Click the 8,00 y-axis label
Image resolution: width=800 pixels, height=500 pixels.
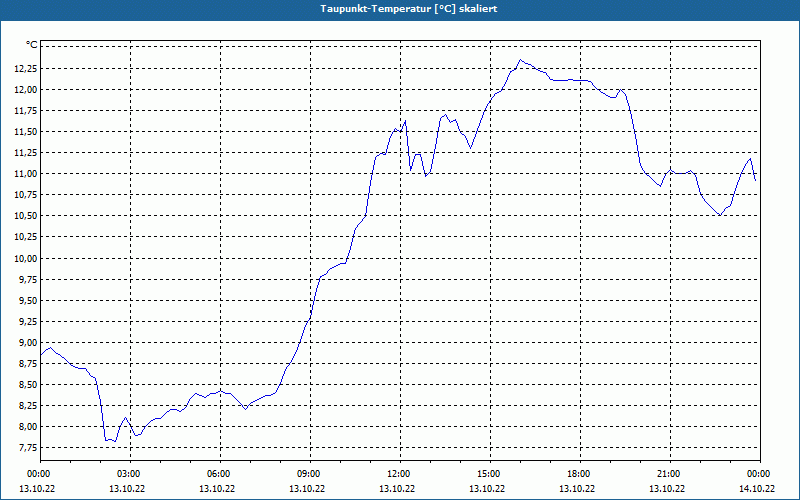pyautogui.click(x=28, y=427)
